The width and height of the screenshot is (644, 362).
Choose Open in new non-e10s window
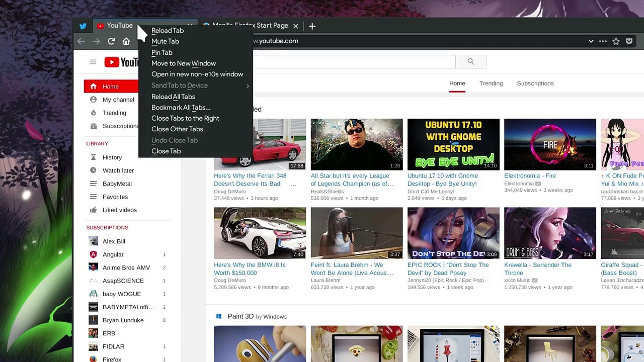195,74
